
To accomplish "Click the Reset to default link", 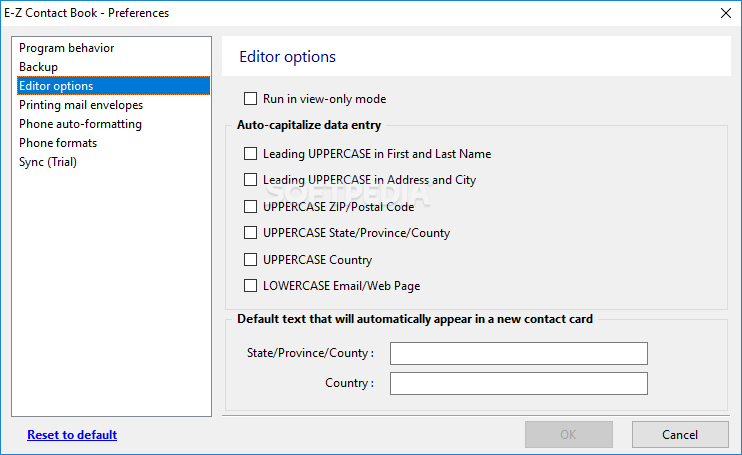I will click(72, 435).
